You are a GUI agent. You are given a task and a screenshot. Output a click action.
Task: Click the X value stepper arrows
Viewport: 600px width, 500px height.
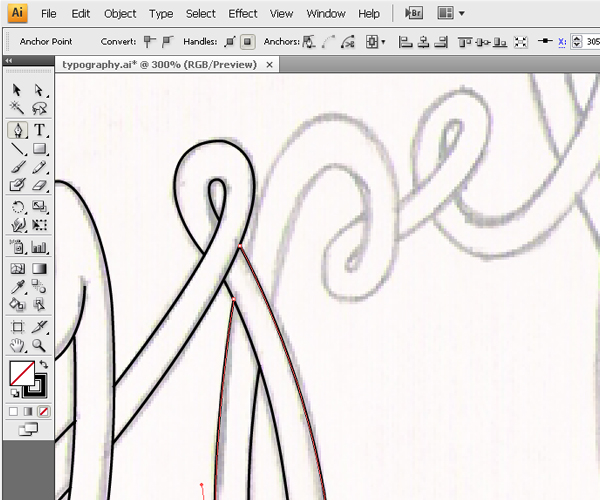[577, 41]
